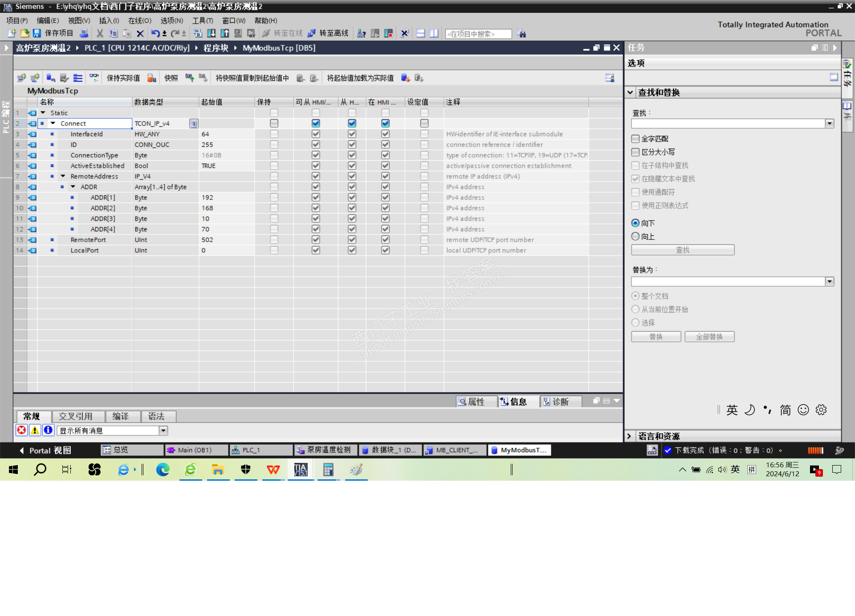Click the monitor-all glasses icon
The height and width of the screenshot is (616, 855).
(x=94, y=78)
